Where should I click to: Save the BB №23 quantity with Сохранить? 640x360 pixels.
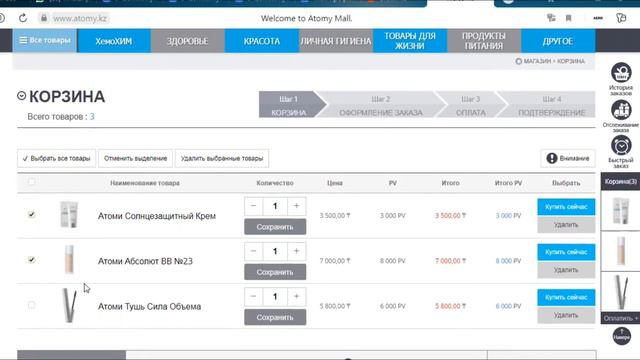(275, 272)
